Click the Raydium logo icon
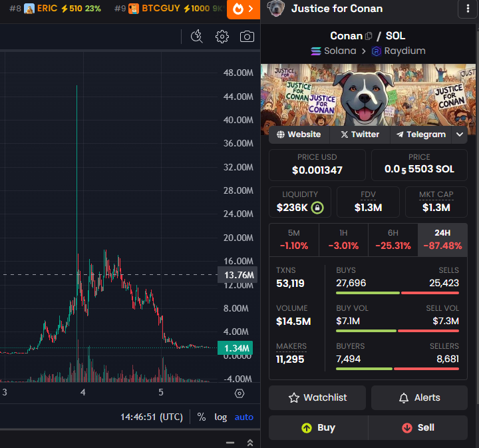 376,51
